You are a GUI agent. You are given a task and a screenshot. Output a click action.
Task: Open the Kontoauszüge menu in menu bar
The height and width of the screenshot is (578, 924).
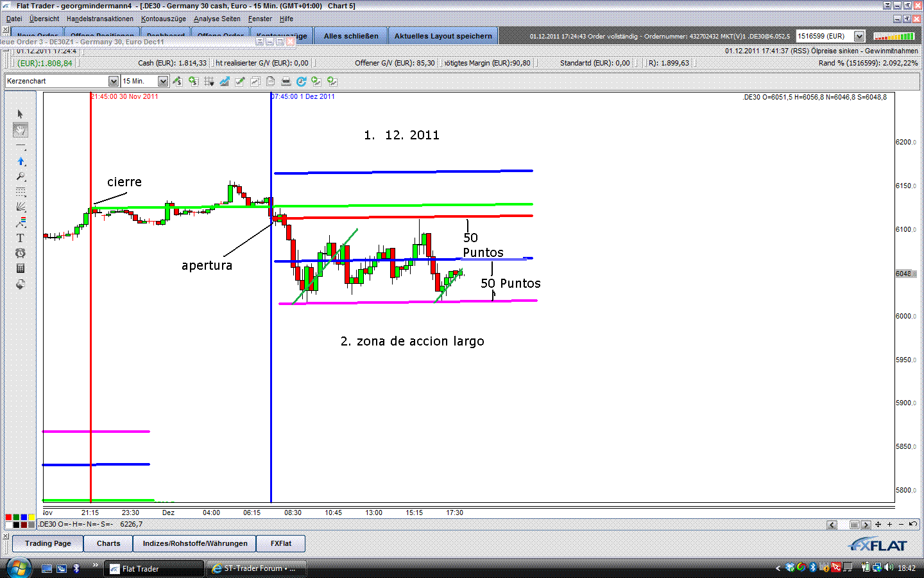[x=164, y=19]
